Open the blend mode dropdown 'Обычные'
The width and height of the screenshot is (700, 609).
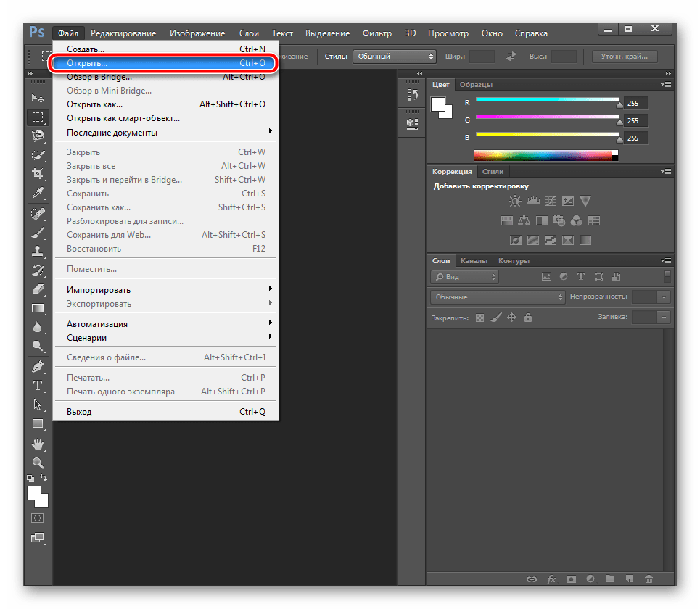click(x=498, y=297)
